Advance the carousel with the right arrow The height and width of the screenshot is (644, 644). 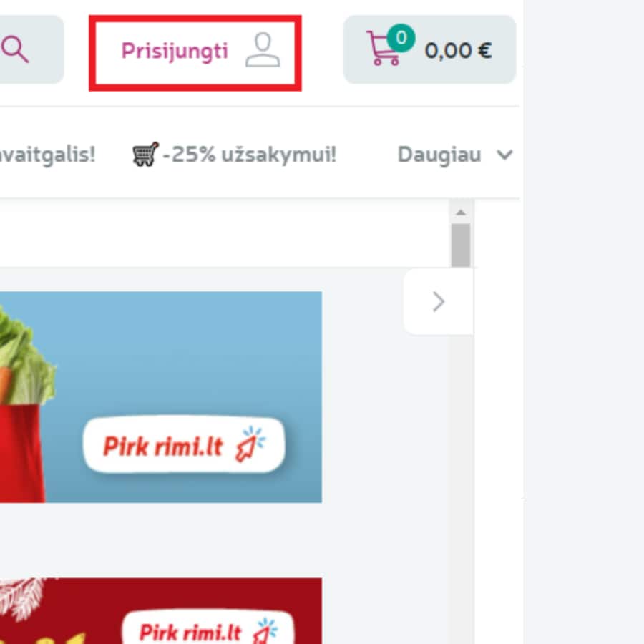pos(439,302)
